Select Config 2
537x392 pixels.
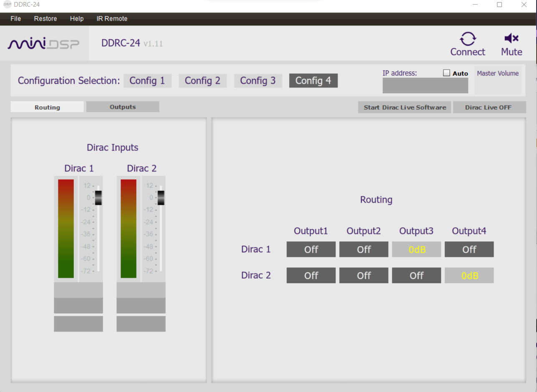coord(203,80)
